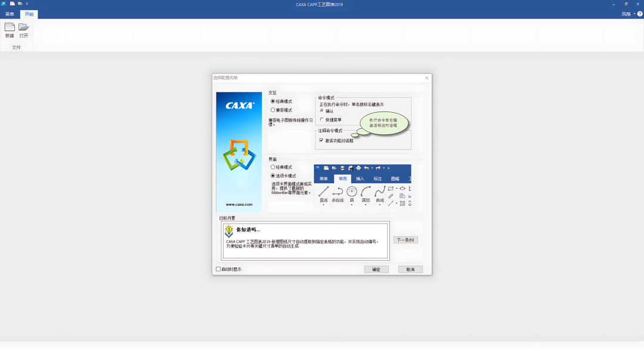
Task: Click the 你知道吗 tip heading
Action: click(248, 229)
